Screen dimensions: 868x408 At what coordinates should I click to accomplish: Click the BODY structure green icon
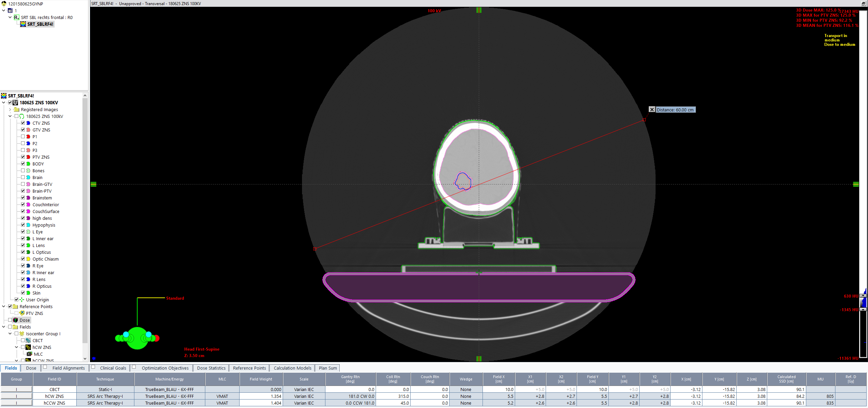(29, 164)
